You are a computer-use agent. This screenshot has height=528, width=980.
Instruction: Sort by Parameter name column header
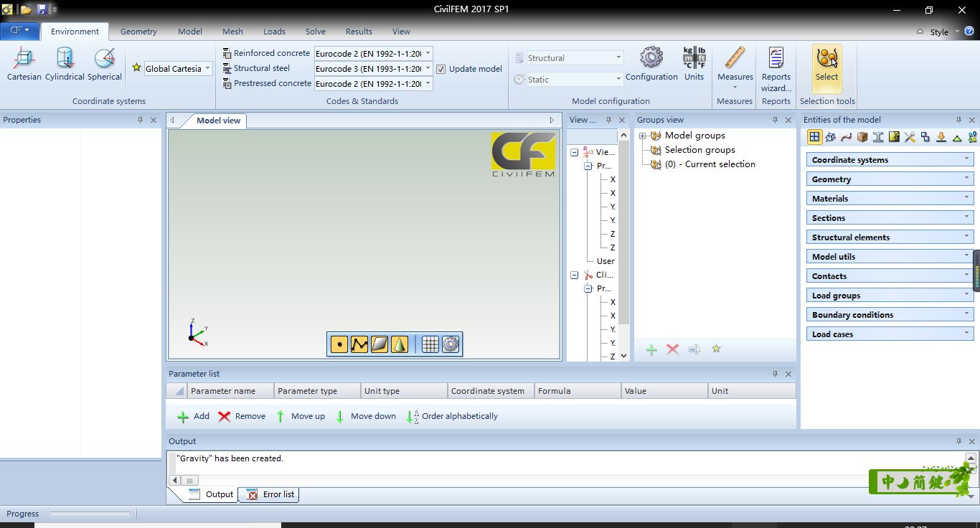[230, 391]
